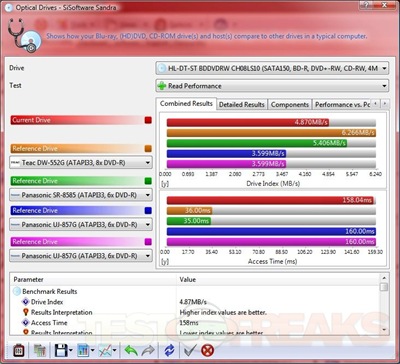Open the HL-DT-ST BDDVDRW drive dropdown

coord(272,68)
